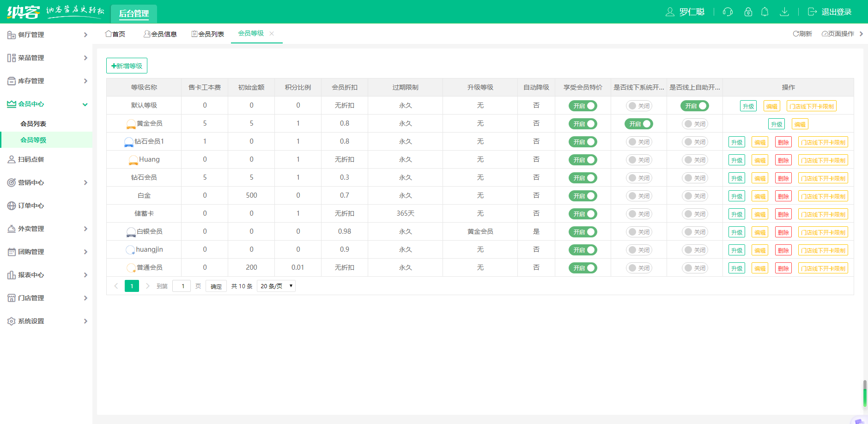Switch to the 会员列表 tab

pos(208,34)
